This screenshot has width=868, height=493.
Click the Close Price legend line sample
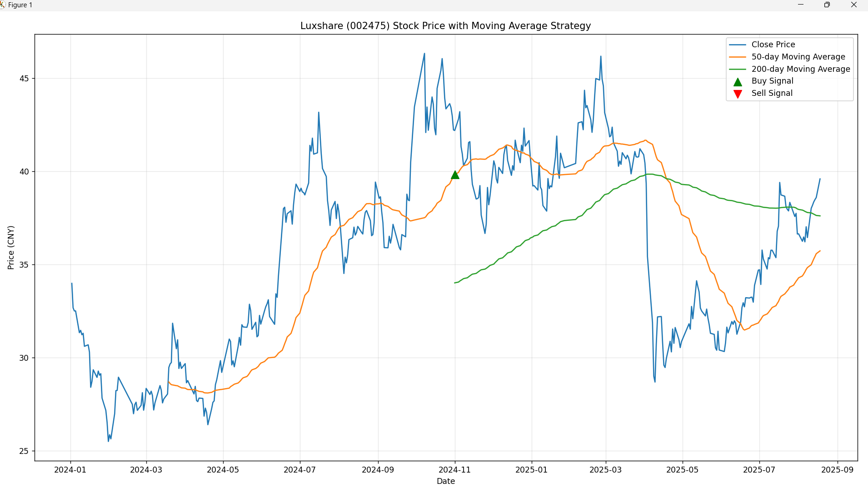pyautogui.click(x=738, y=45)
